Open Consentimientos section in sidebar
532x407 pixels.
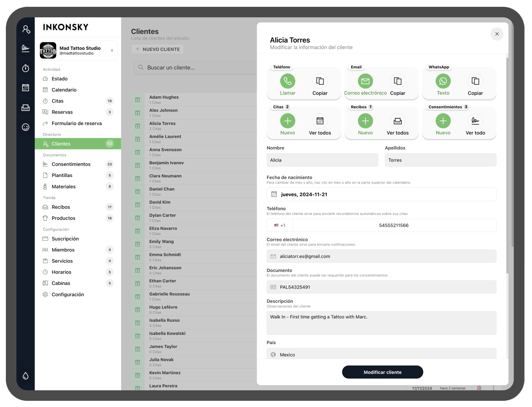tap(78, 164)
